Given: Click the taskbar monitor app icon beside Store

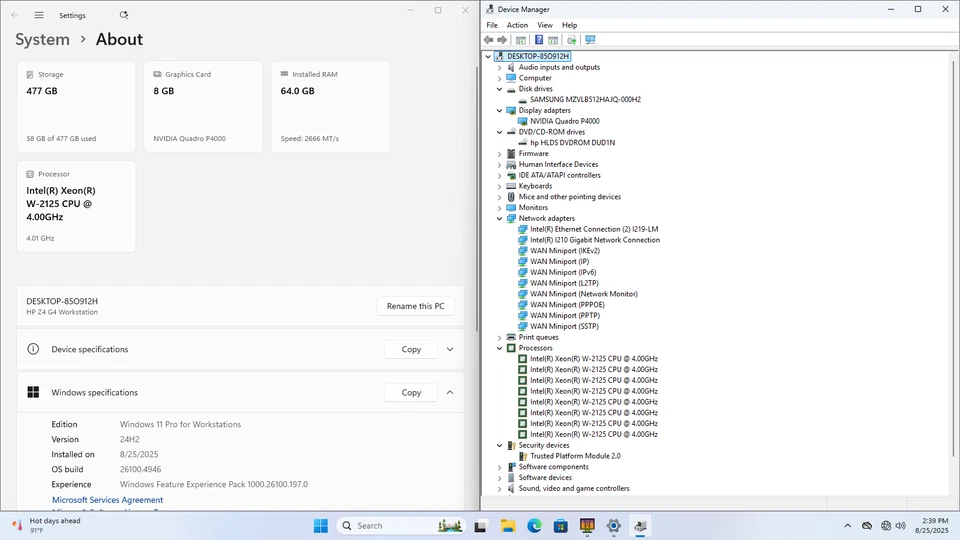Looking at the screenshot, I should [587, 525].
